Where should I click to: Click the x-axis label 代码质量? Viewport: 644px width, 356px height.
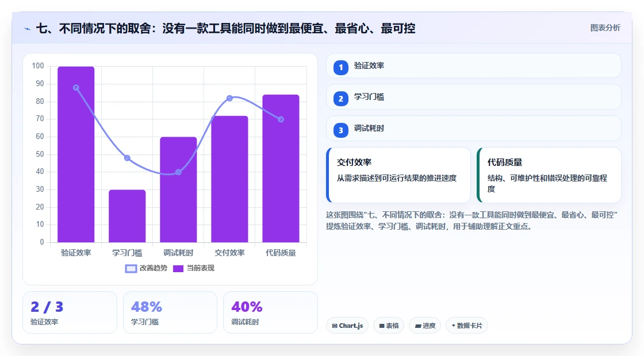pos(281,253)
